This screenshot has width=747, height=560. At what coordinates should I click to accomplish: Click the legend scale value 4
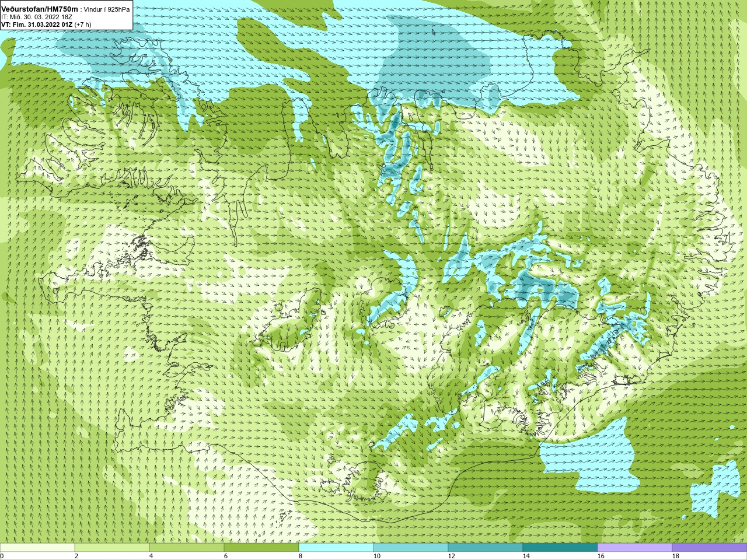151,556
